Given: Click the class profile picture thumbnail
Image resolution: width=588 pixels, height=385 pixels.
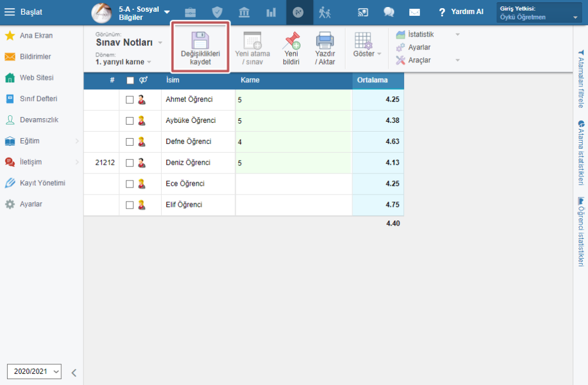Looking at the screenshot, I should click(102, 13).
